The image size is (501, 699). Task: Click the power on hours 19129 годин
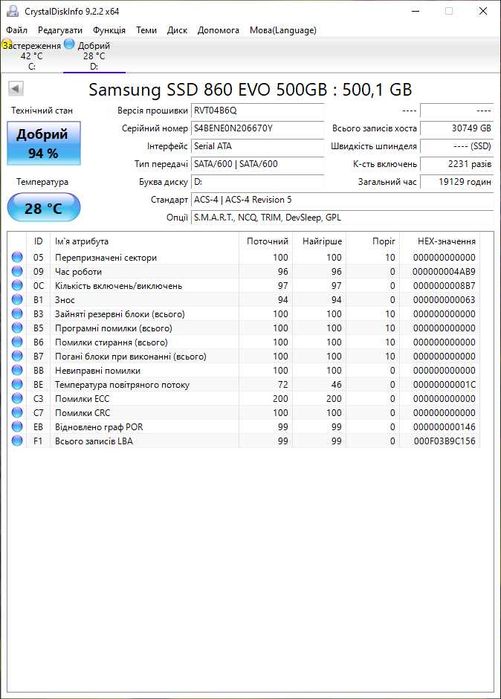coord(457,182)
